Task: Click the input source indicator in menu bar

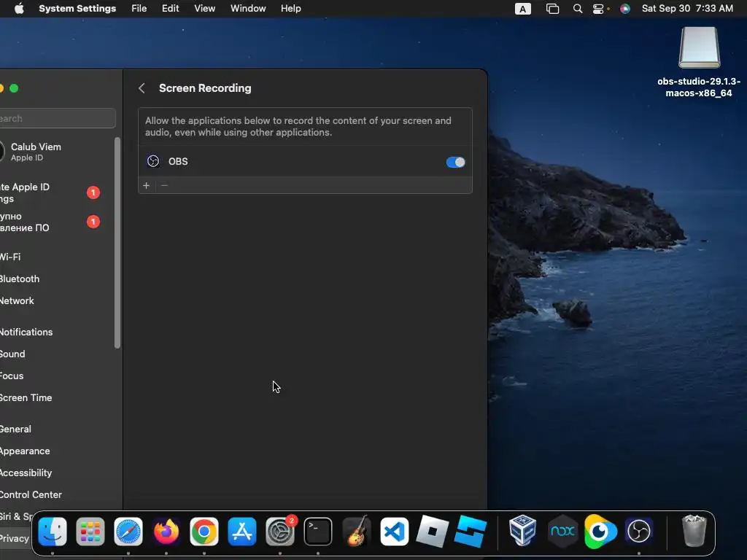Action: [522, 9]
